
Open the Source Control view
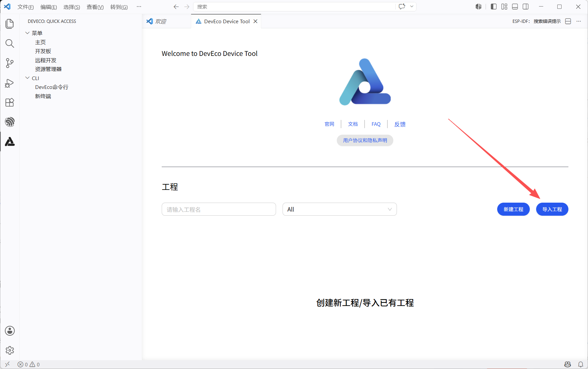click(x=10, y=63)
